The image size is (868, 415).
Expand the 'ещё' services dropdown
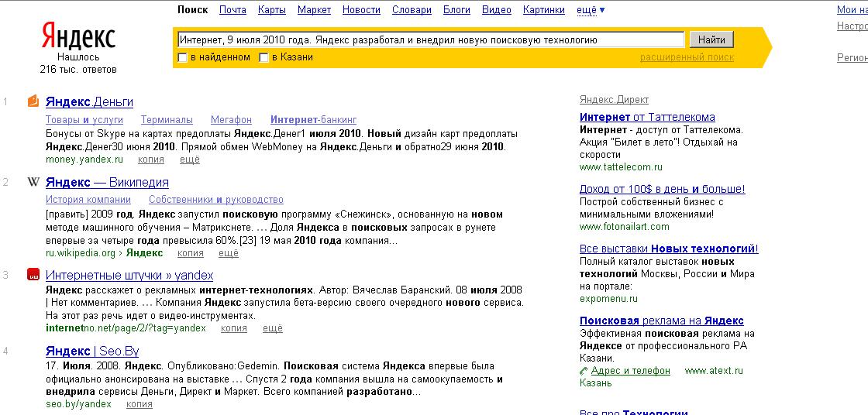pos(591,10)
